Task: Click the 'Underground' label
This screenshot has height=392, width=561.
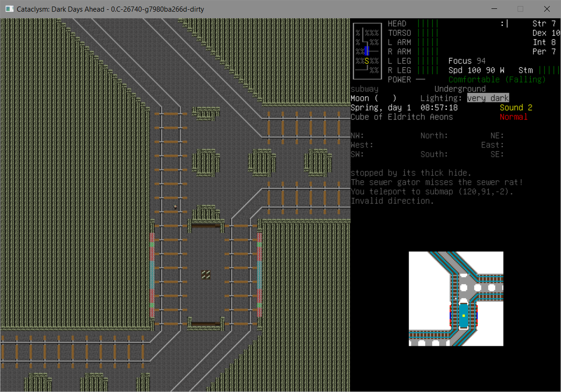Action: click(460, 89)
